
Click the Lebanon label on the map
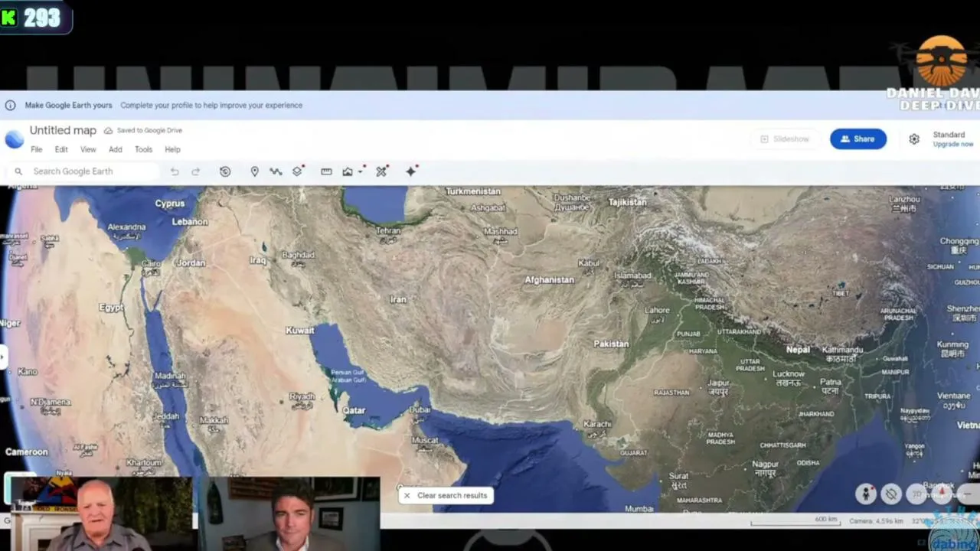(x=190, y=222)
